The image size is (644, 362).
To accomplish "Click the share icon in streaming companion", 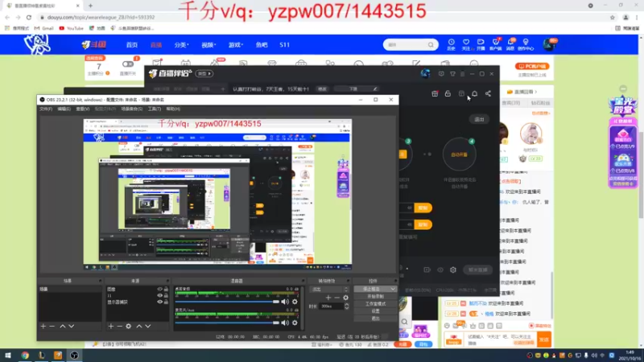I will point(488,94).
